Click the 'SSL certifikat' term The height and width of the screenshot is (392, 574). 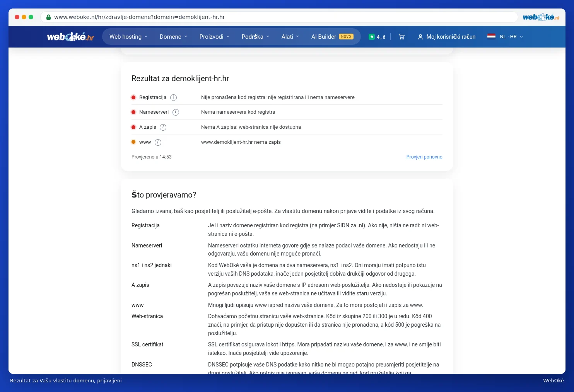[147, 344]
